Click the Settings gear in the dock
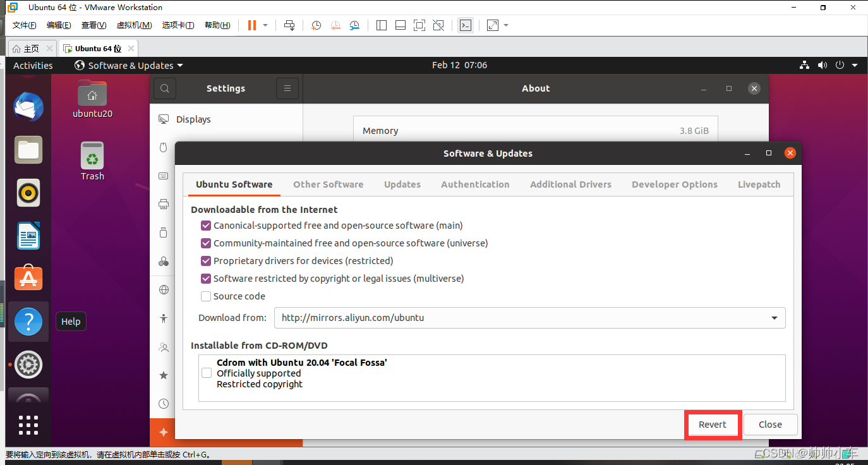Screen dimensions: 868x465 [x=28, y=365]
